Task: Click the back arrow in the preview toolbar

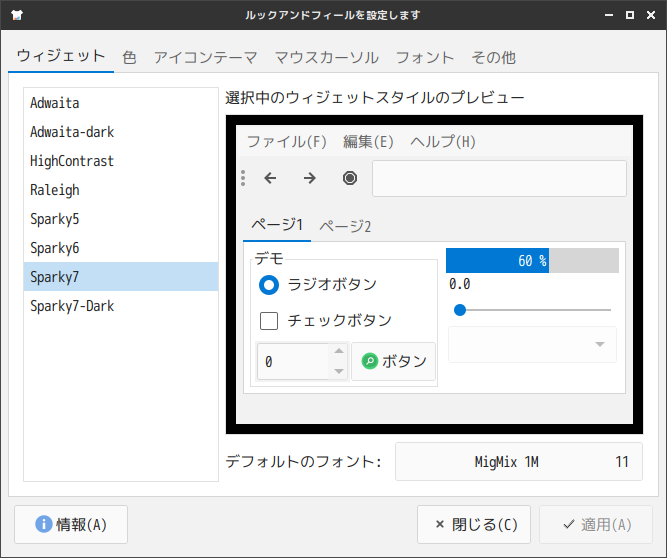Action: click(270, 178)
